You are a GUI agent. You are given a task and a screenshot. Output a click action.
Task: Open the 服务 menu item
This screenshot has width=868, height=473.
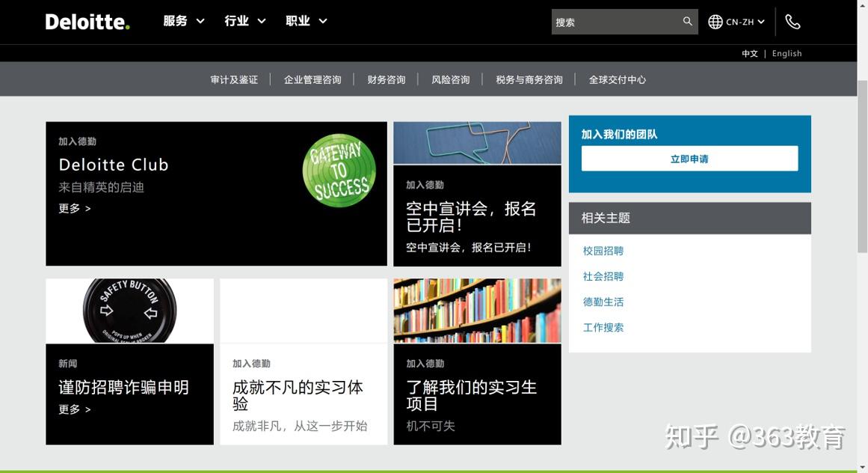pyautogui.click(x=176, y=21)
